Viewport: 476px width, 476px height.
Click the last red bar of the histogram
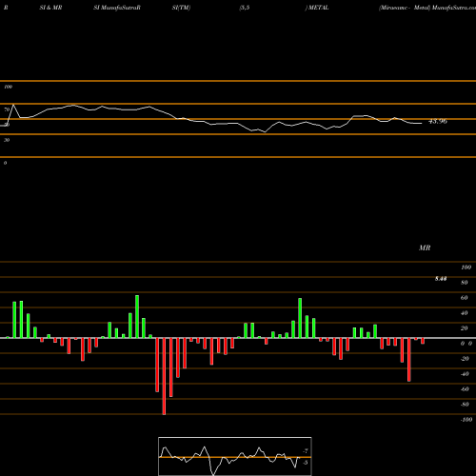423,341
